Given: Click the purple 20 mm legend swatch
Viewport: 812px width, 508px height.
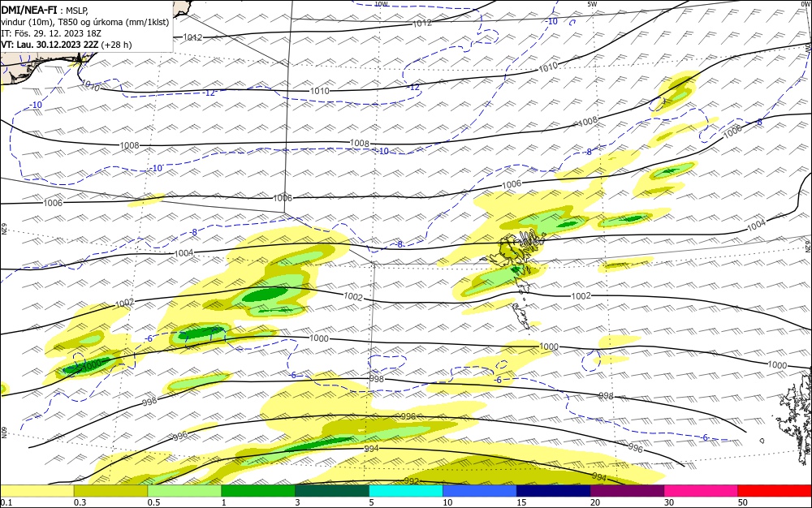Looking at the screenshot, I should 627,491.
